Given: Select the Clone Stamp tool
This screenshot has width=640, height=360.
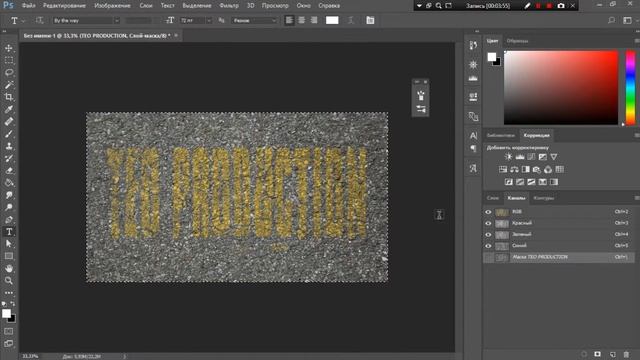Looking at the screenshot, I should [x=9, y=146].
